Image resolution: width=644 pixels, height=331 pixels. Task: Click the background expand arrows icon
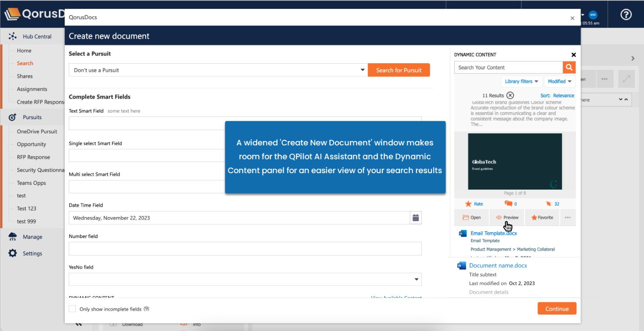coord(626,79)
